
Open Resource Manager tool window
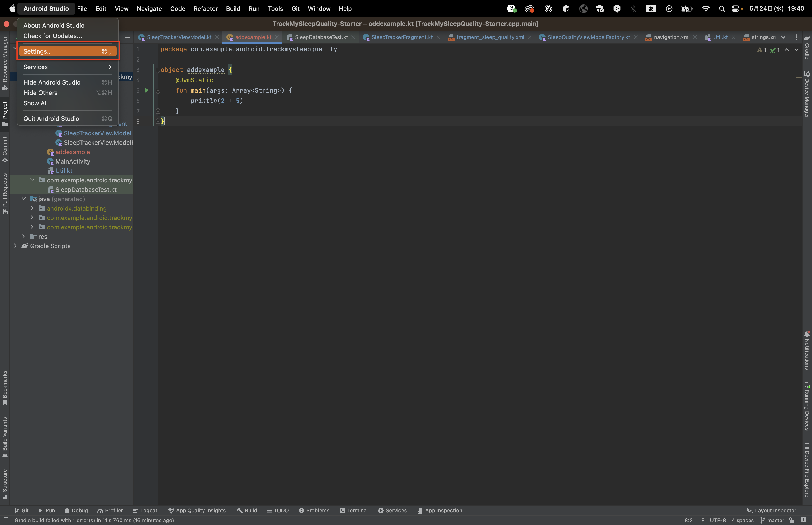[5, 63]
